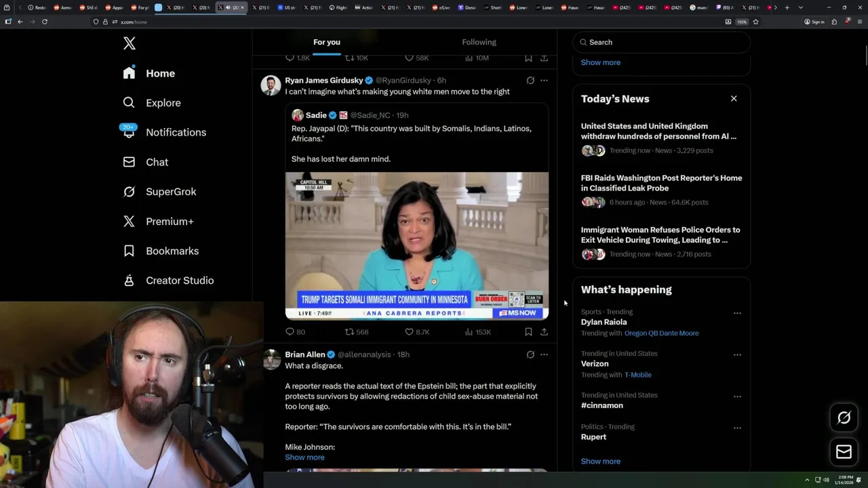
Task: Open the T-Mobile trending link
Action: 638,375
